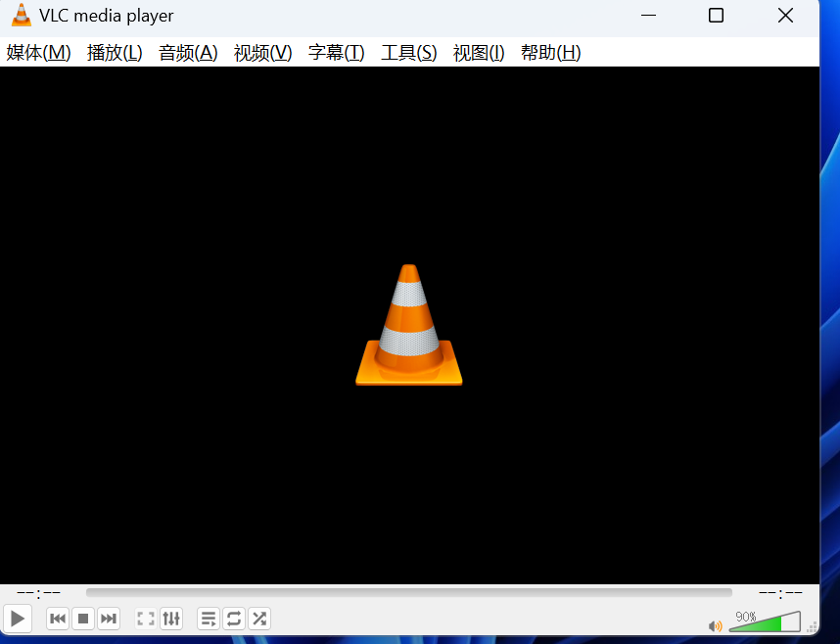Close the VLC media player window

785,16
